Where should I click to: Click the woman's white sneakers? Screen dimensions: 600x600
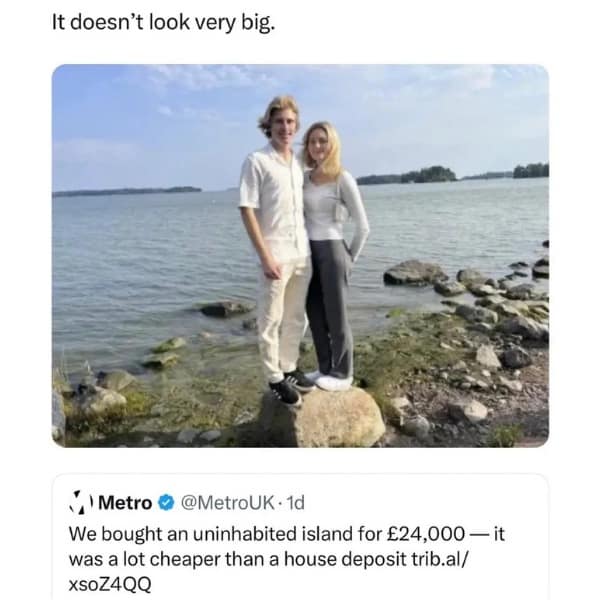click(331, 380)
